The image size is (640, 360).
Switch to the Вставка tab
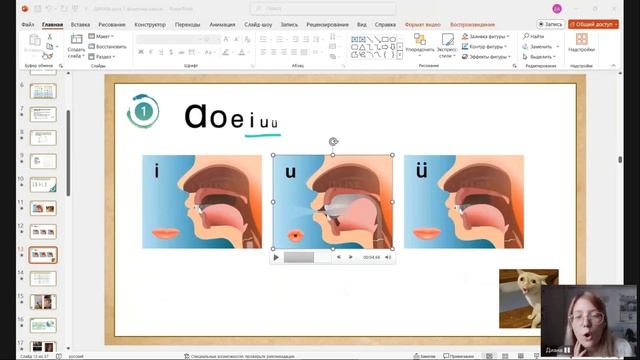coord(80,24)
